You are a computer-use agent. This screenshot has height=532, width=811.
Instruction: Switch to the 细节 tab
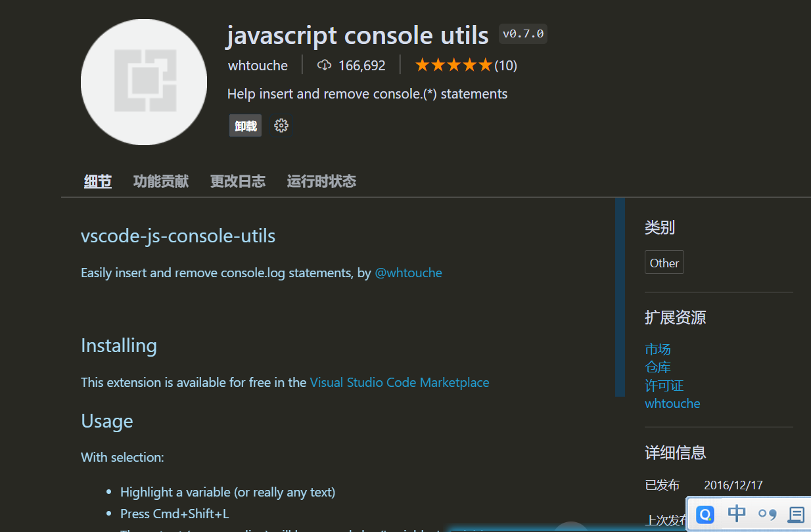point(98,181)
